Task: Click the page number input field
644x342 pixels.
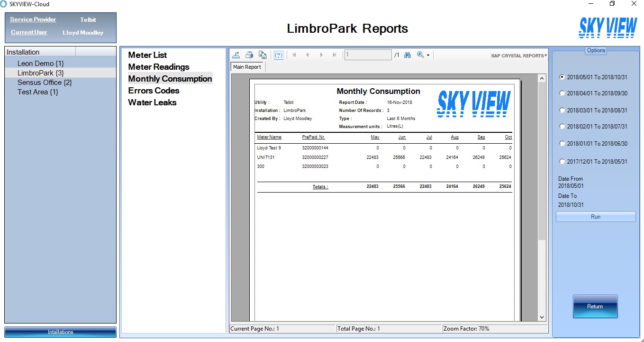Action: pos(368,55)
